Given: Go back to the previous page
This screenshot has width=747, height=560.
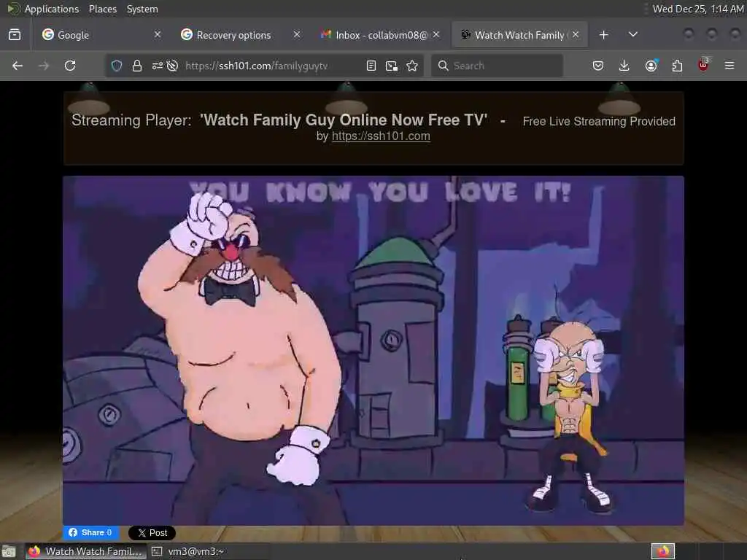Looking at the screenshot, I should [18, 66].
